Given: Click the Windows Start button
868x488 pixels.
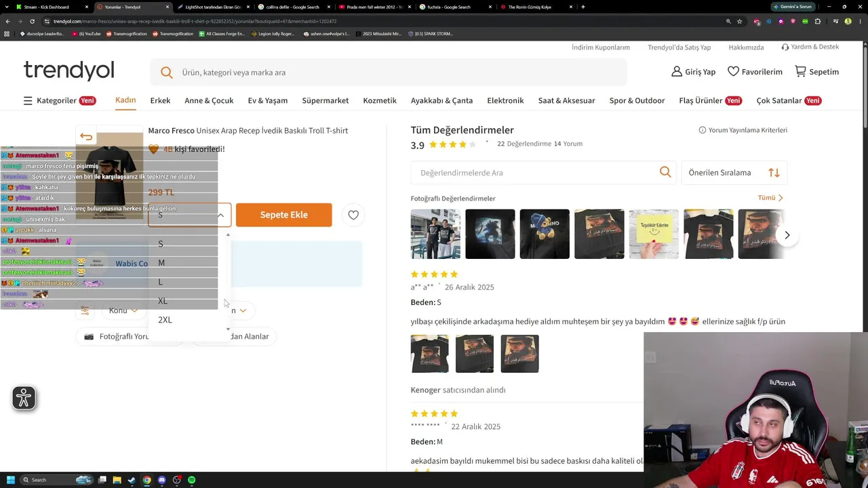Looking at the screenshot, I should (x=10, y=480).
